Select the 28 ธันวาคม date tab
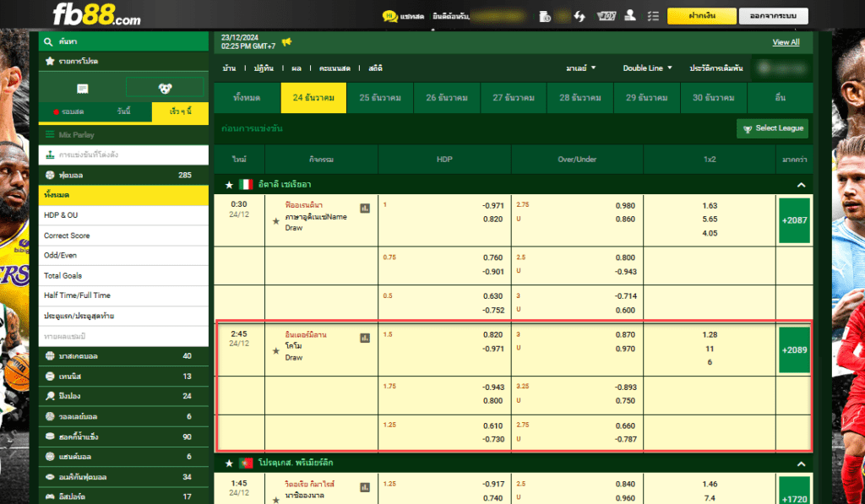The image size is (865, 504). point(579,98)
